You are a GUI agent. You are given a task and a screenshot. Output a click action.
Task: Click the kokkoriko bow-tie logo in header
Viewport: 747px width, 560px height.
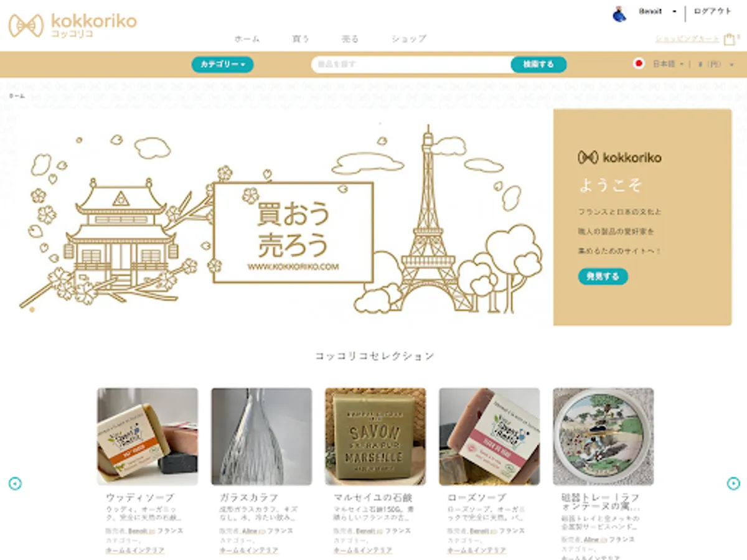click(x=26, y=26)
